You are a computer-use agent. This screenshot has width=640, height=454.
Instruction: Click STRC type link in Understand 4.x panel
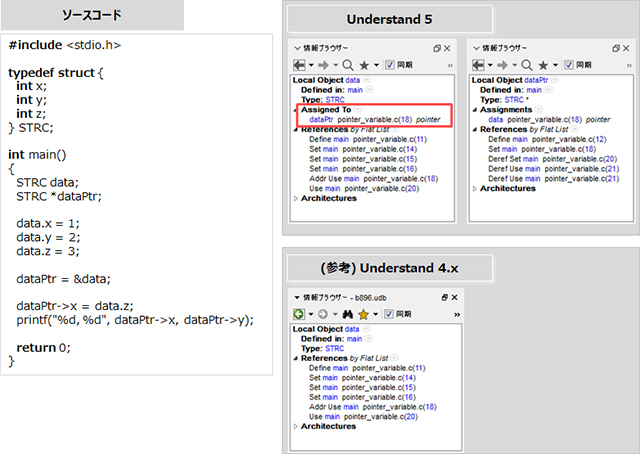[x=335, y=349]
